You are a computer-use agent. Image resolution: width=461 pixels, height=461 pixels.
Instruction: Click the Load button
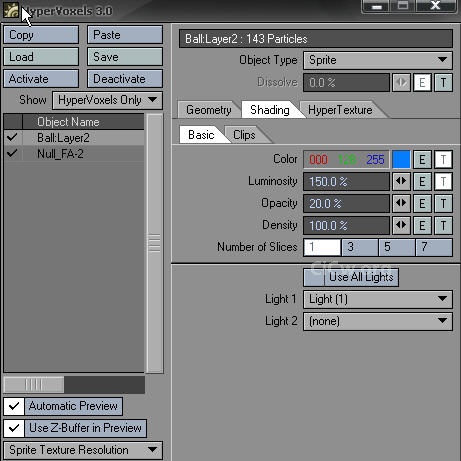(x=41, y=57)
